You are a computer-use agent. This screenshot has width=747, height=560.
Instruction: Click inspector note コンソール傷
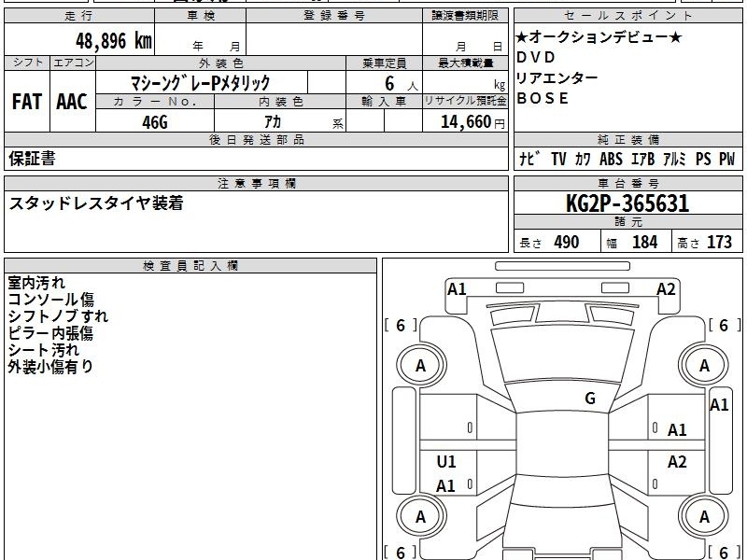(51, 300)
